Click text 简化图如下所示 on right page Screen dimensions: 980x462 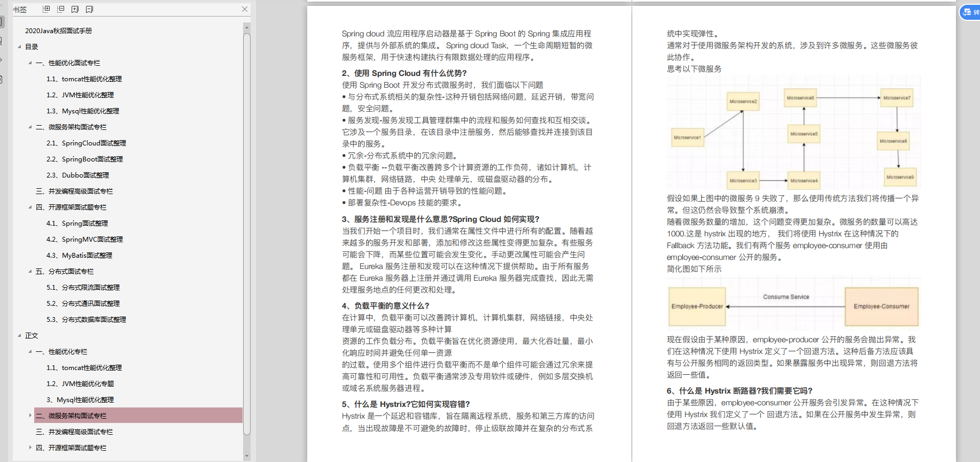[694, 269]
